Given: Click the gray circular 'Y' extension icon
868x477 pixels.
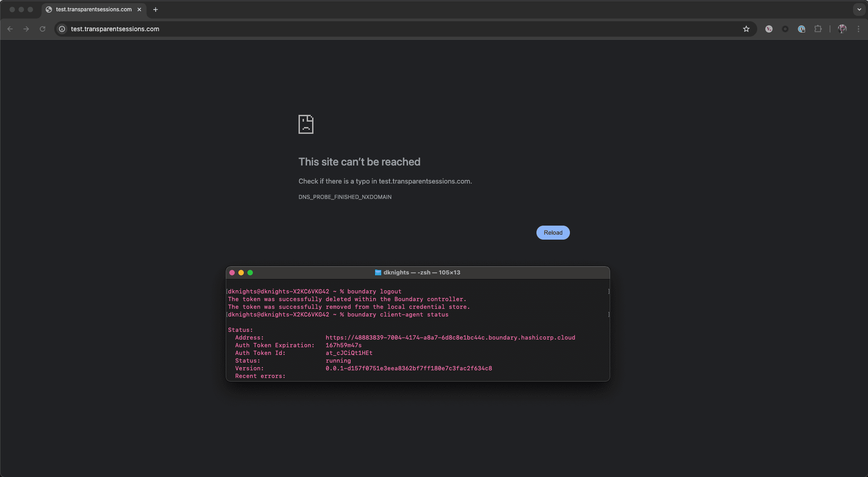Looking at the screenshot, I should click(768, 29).
